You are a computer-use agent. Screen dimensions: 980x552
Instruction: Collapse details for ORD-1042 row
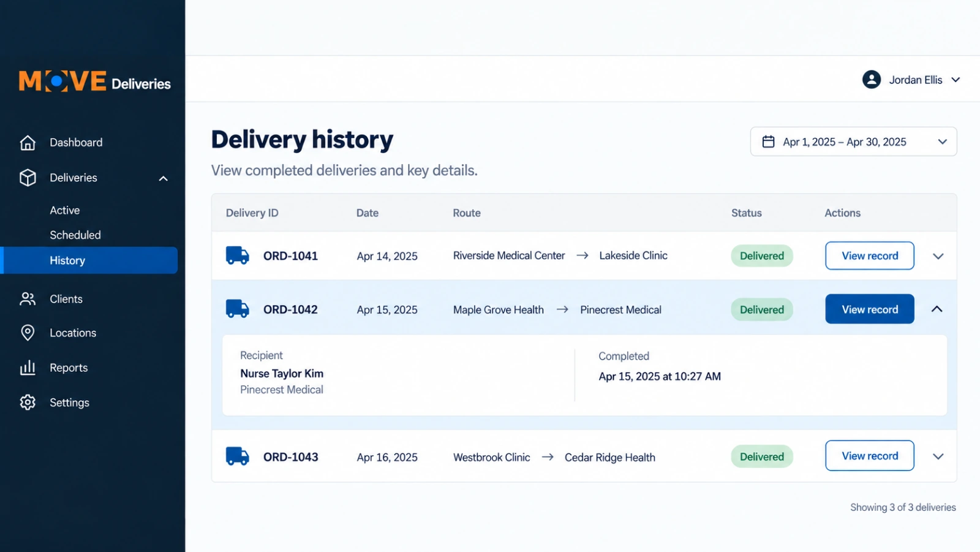coord(937,309)
